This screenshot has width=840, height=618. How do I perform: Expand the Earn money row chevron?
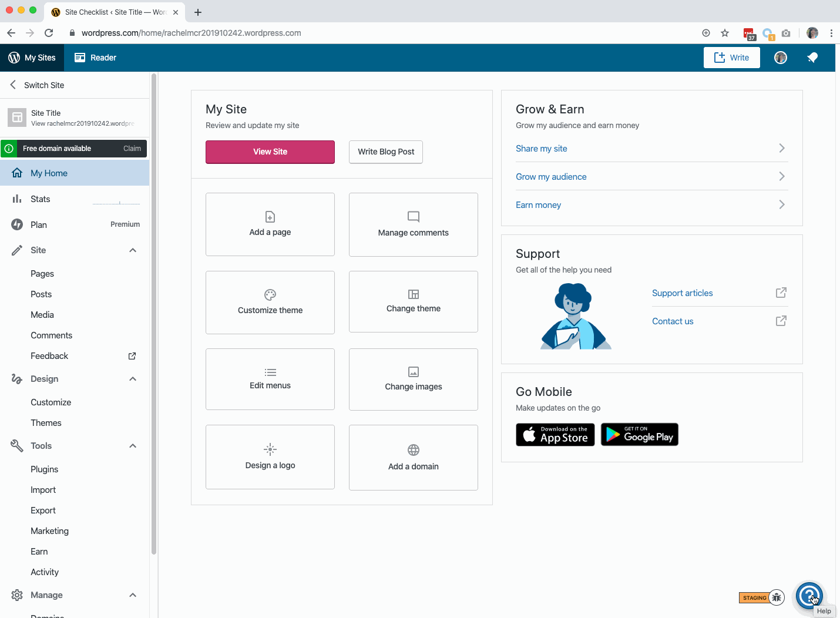[782, 204]
